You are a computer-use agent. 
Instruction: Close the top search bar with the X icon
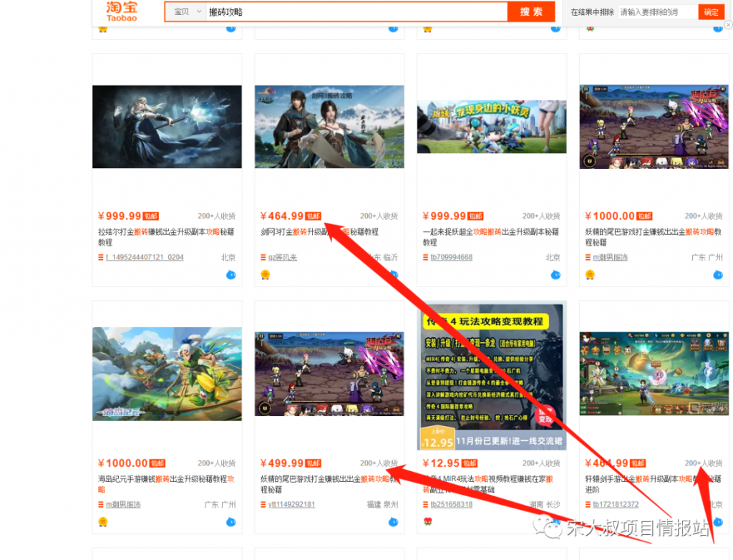pos(728,25)
